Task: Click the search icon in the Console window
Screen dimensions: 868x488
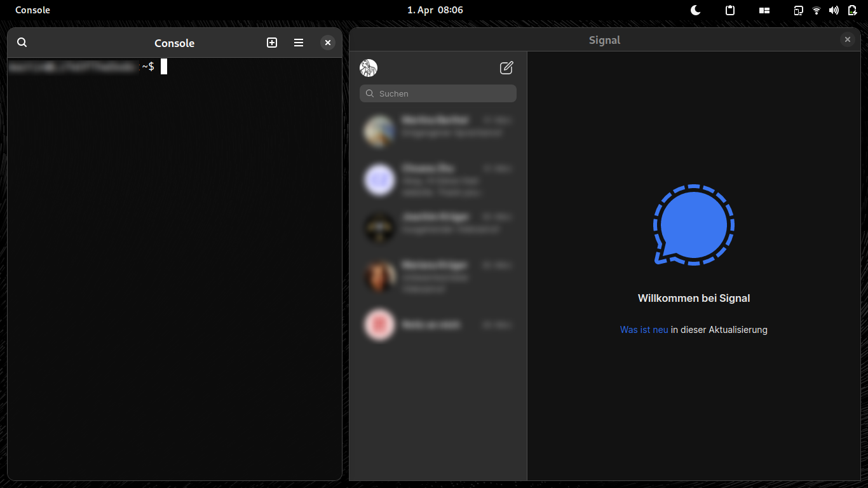Action: (x=22, y=43)
